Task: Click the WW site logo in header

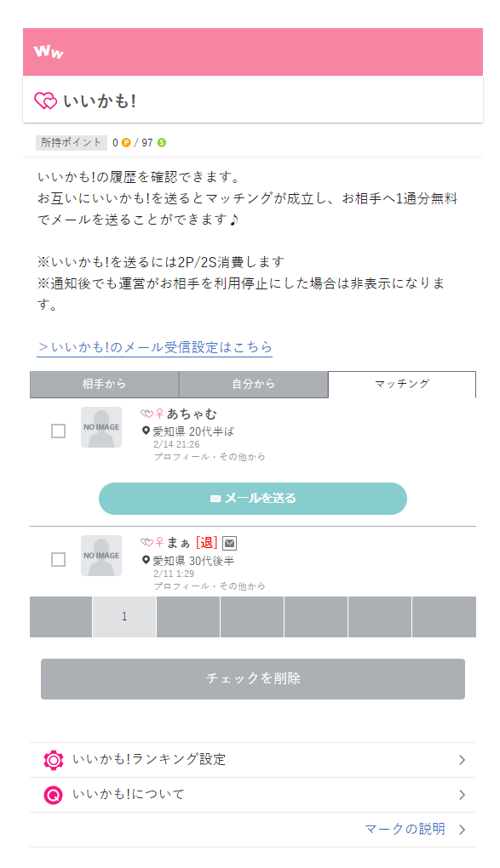Action: (x=49, y=51)
